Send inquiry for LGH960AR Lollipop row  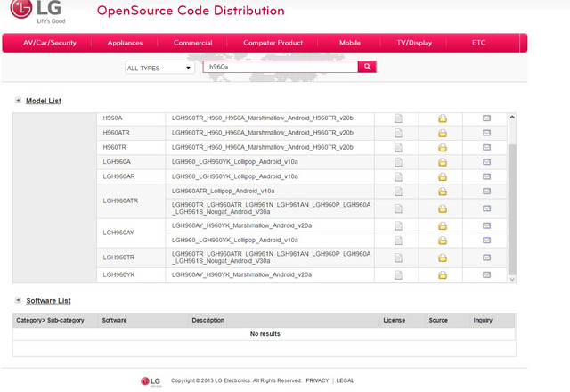487,176
